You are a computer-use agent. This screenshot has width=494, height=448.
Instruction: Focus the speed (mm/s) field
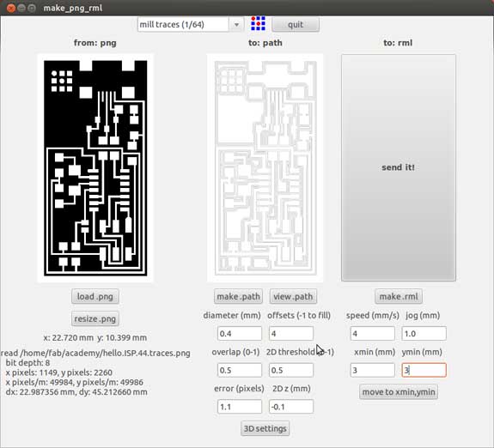372,333
